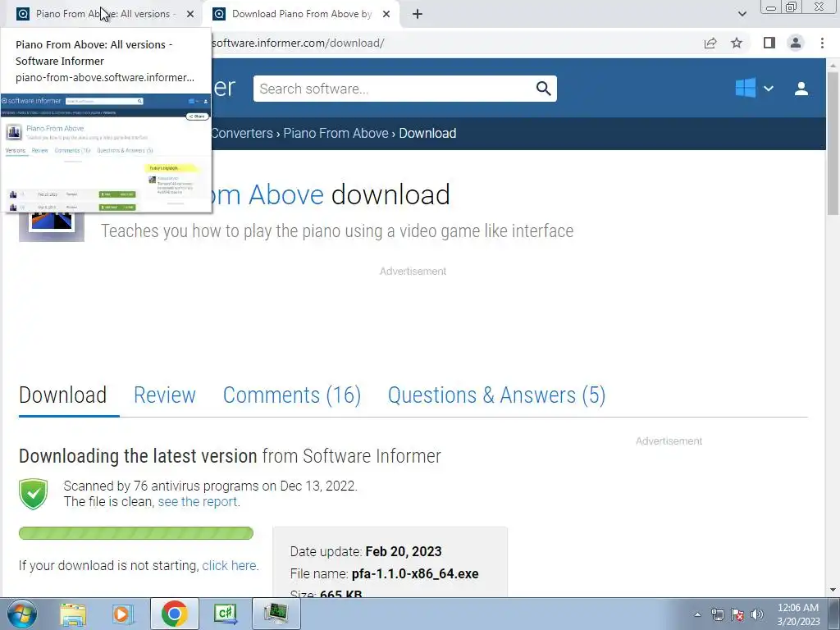Open the Questions & Answers (5) tab
The image size is (840, 630).
[496, 395]
